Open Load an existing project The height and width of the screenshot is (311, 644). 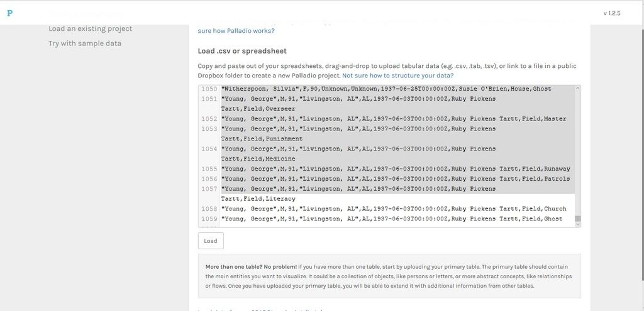pos(90,29)
